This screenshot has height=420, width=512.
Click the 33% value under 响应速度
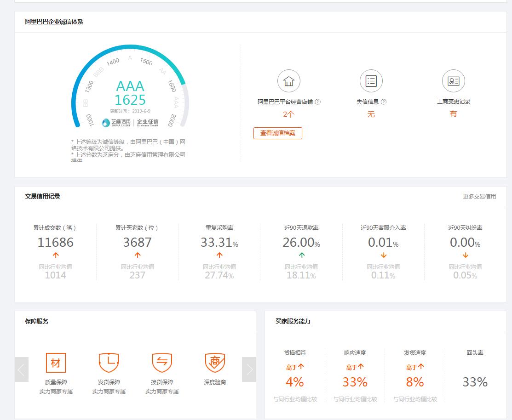pyautogui.click(x=355, y=382)
